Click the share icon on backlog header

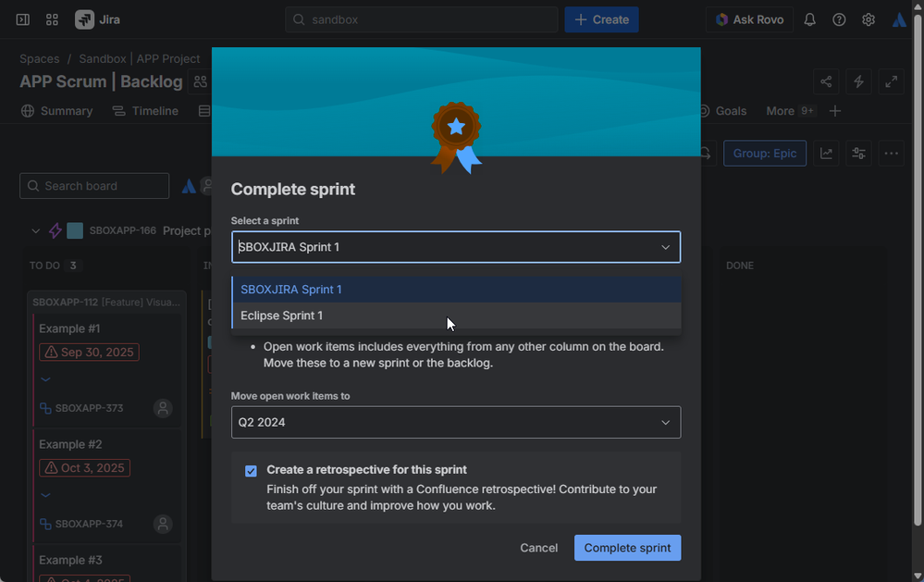[826, 81]
